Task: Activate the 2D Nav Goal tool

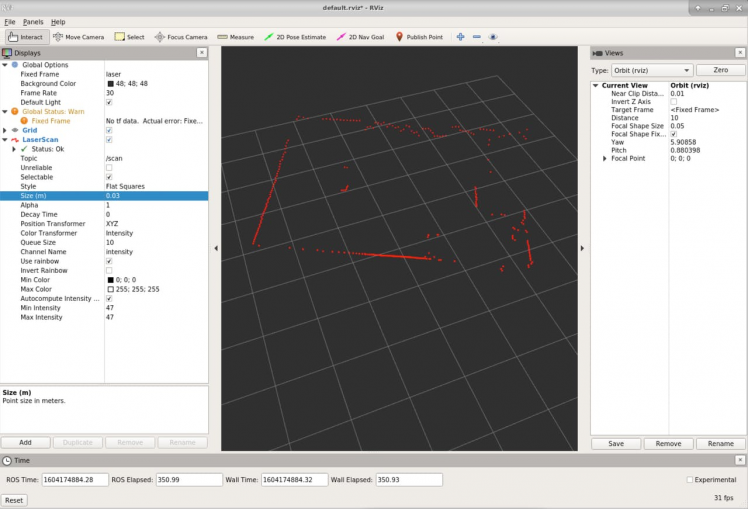Action: 361,37
